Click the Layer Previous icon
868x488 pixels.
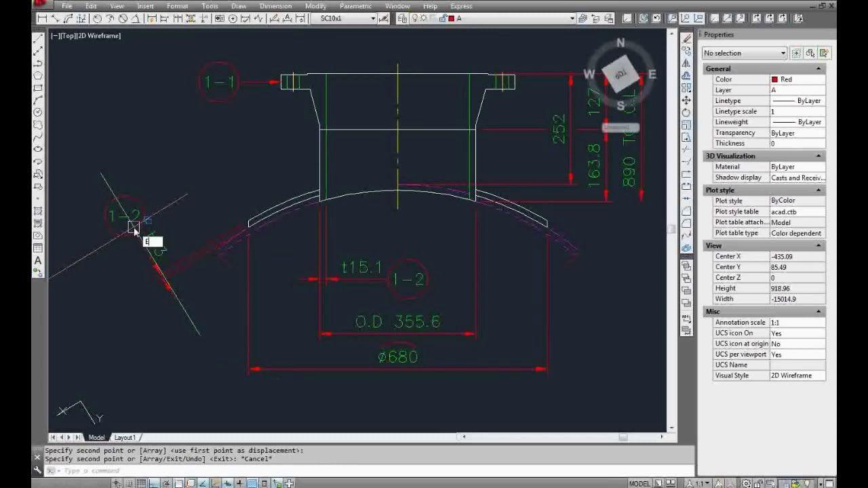pos(595,18)
